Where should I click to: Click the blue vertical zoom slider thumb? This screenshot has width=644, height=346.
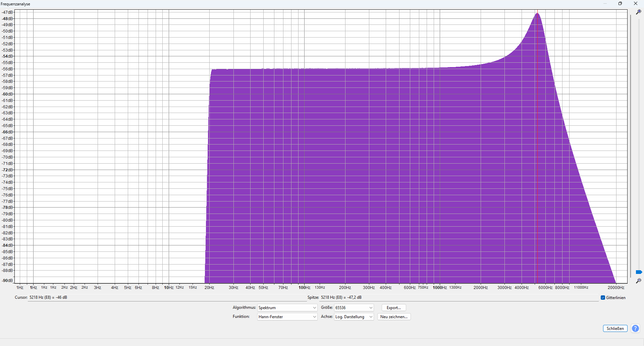(639, 272)
